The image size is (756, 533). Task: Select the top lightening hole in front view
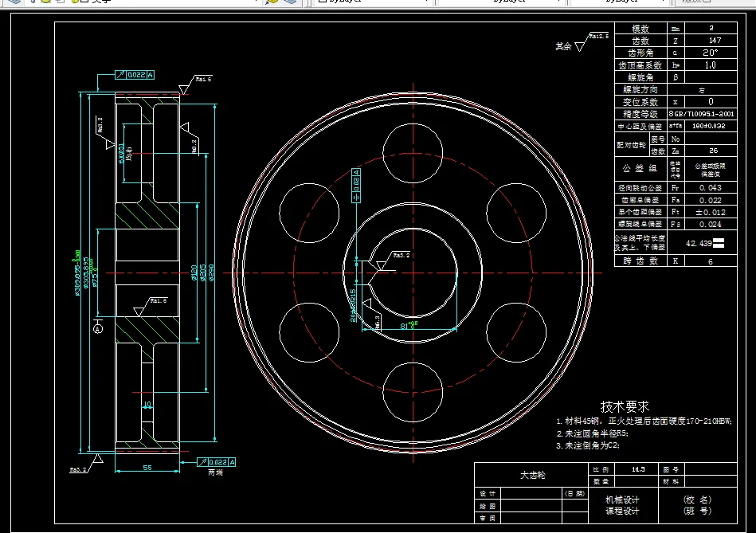point(413,154)
